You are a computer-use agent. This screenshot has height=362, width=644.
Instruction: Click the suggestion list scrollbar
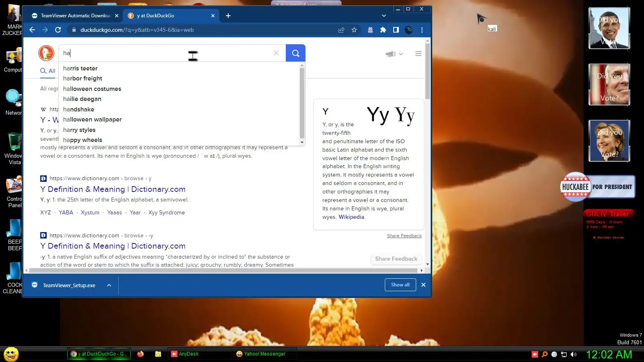click(302, 104)
